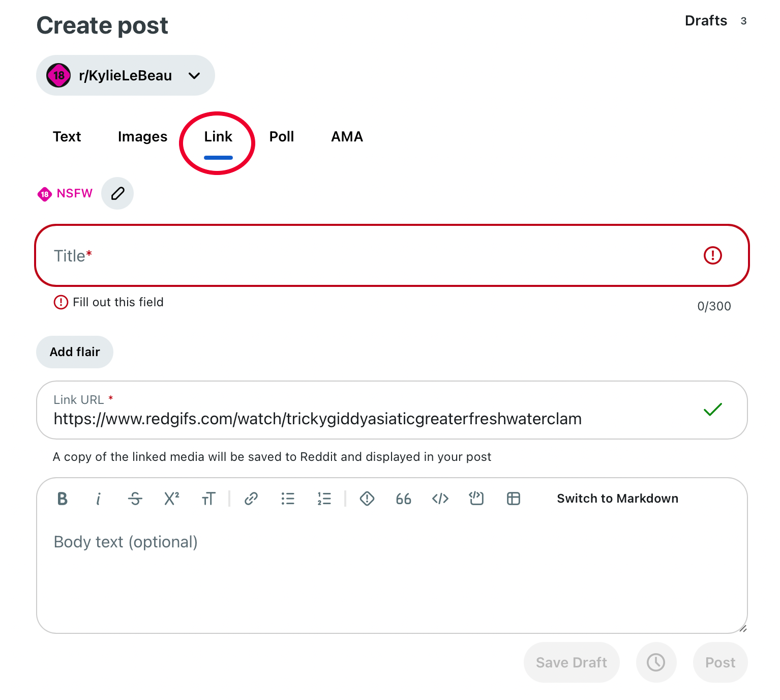Click Save Draft button
Image resolution: width=780 pixels, height=700 pixels.
[572, 662]
